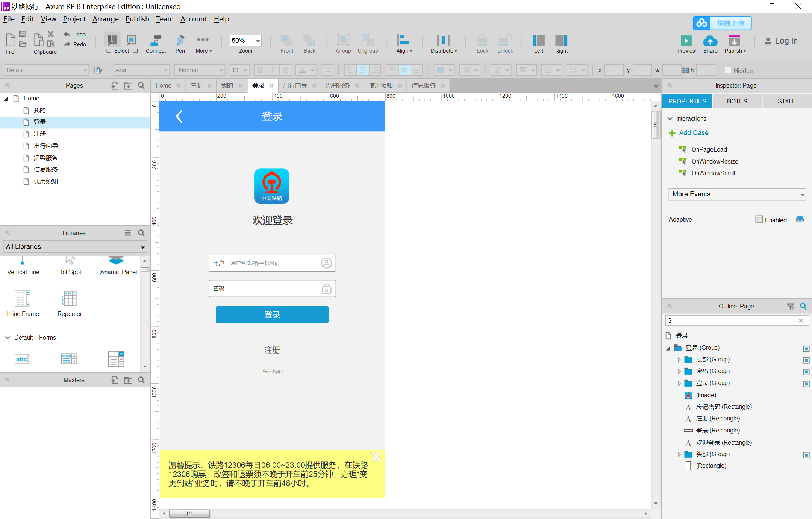Image resolution: width=812 pixels, height=519 pixels.
Task: Switch to the 注册 page tab
Action: pos(197,85)
